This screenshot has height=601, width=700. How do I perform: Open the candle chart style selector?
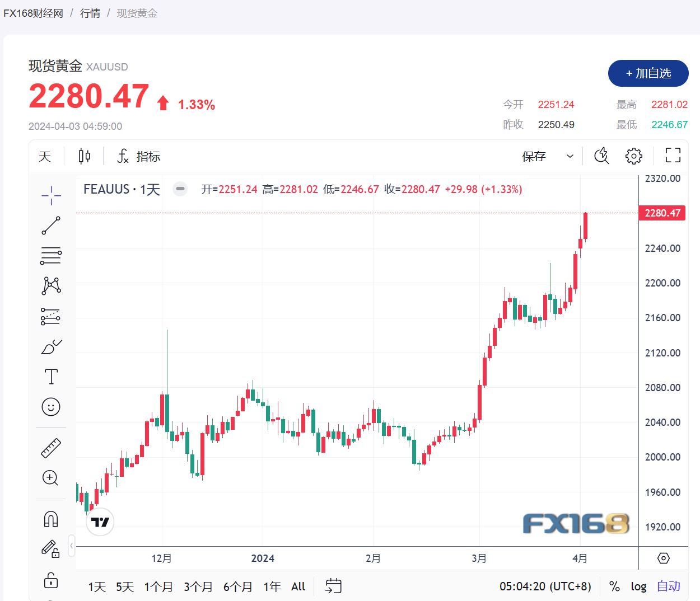pyautogui.click(x=84, y=156)
